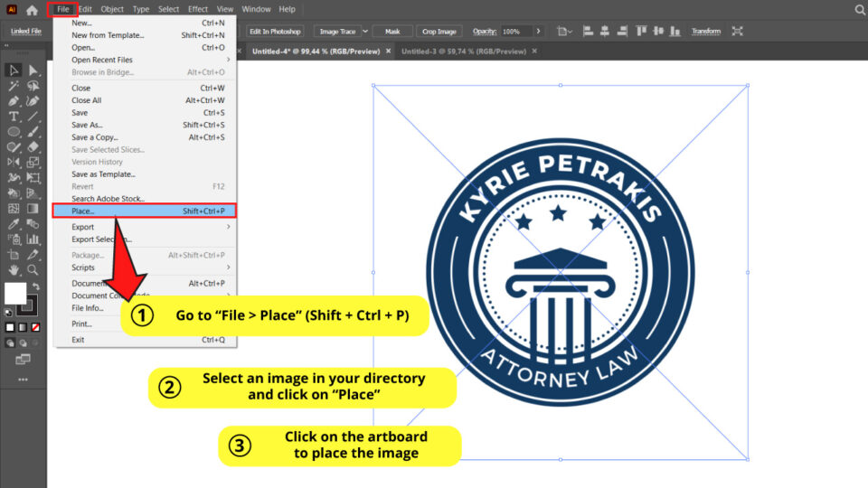The height and width of the screenshot is (488, 868).
Task: Swap fill and stroke colors
Action: pos(36,286)
